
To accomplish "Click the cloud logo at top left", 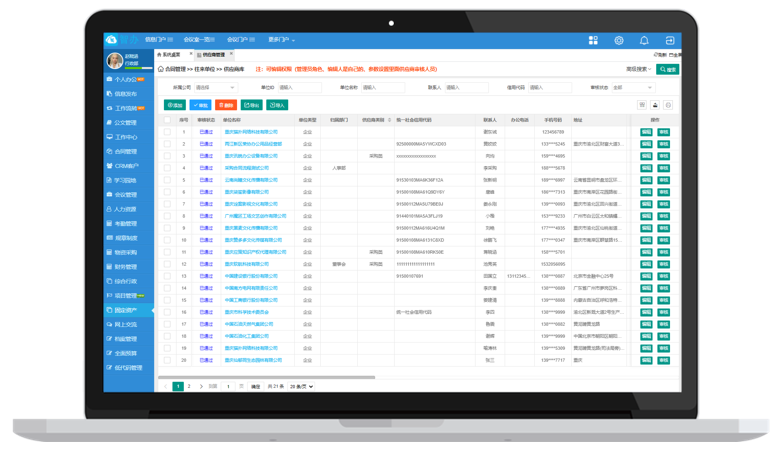I will click(112, 40).
